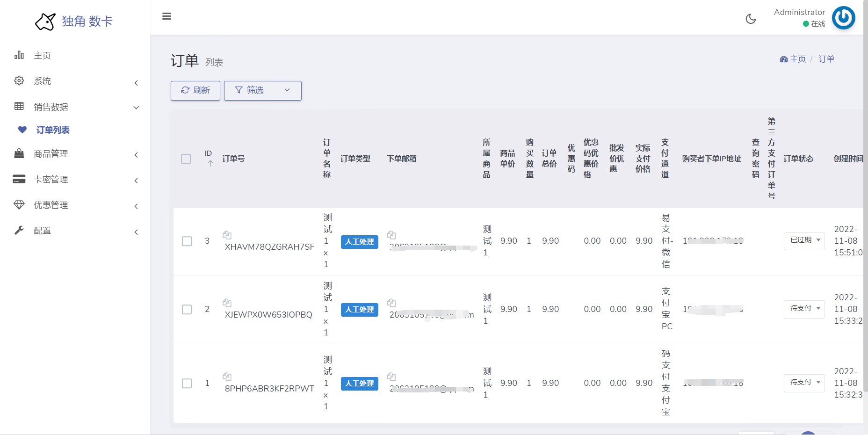Open 待支付 status dropdown for order ID 2
This screenshot has height=435, width=868.
(x=804, y=309)
